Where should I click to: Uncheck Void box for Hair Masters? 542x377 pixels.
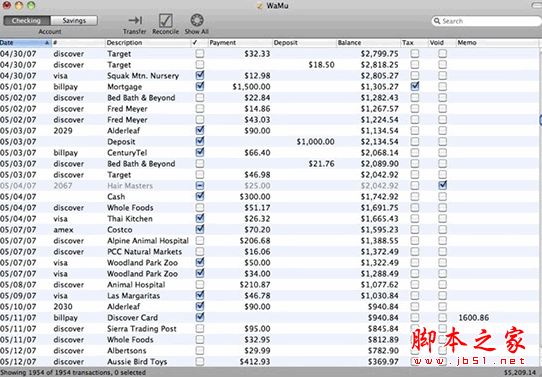pyautogui.click(x=442, y=186)
